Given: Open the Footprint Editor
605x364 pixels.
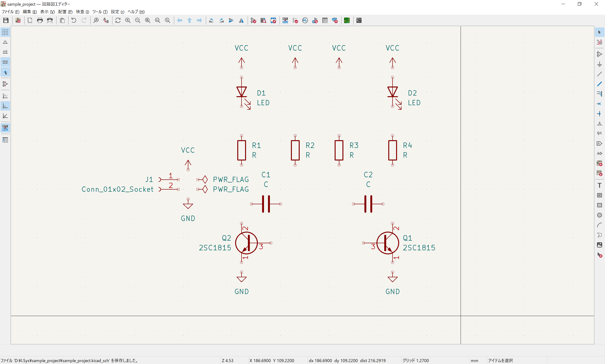Looking at the screenshot, I should [x=273, y=20].
